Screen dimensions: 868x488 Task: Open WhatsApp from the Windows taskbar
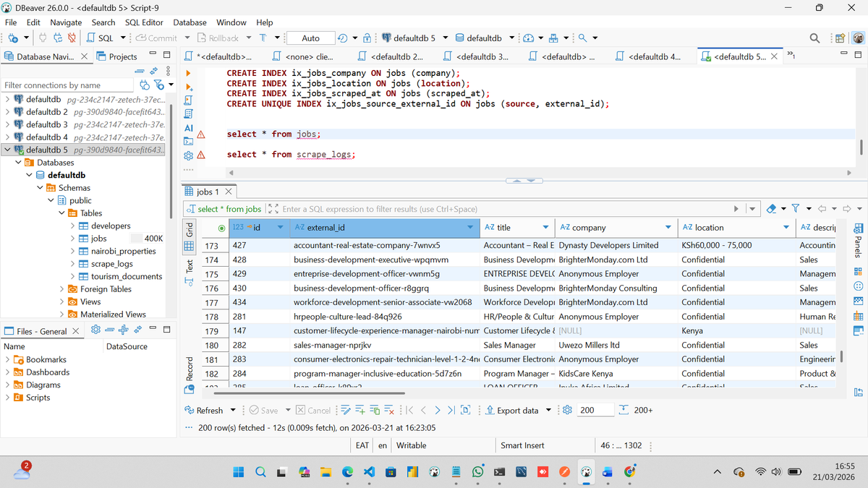point(478,471)
